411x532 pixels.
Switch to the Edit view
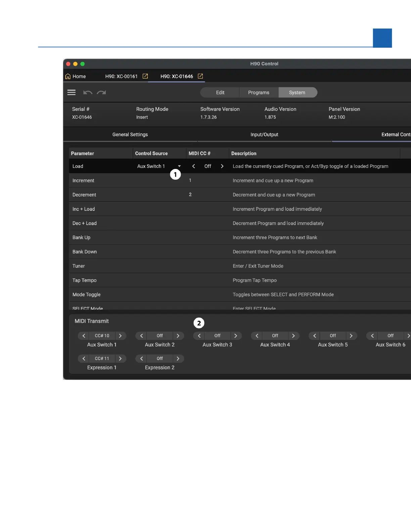click(220, 92)
